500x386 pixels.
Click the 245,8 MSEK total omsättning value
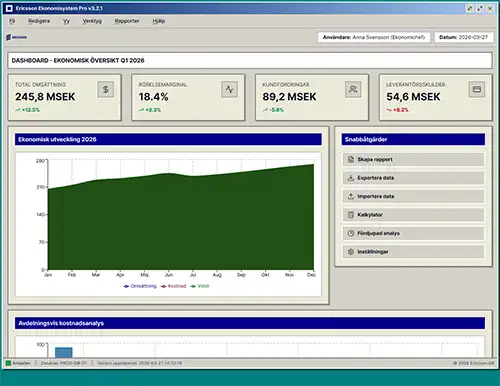pos(45,97)
